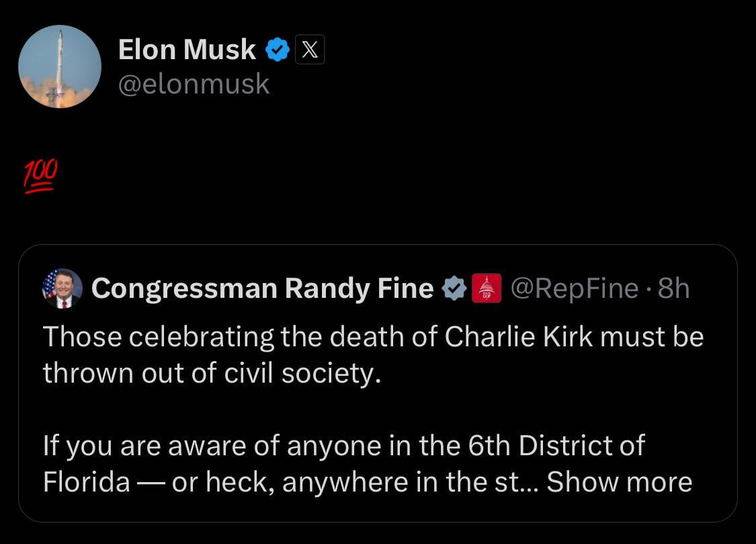Click the gray verified badge beside Randy Fine
Viewport: 756px width, 544px height.
[454, 288]
